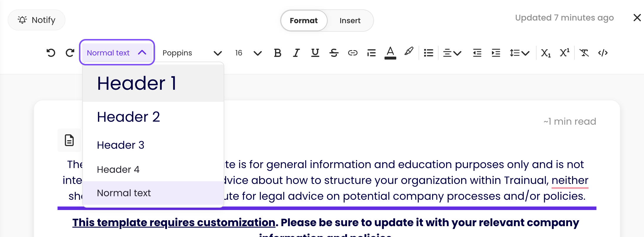Apply subscript formatting

[546, 53]
